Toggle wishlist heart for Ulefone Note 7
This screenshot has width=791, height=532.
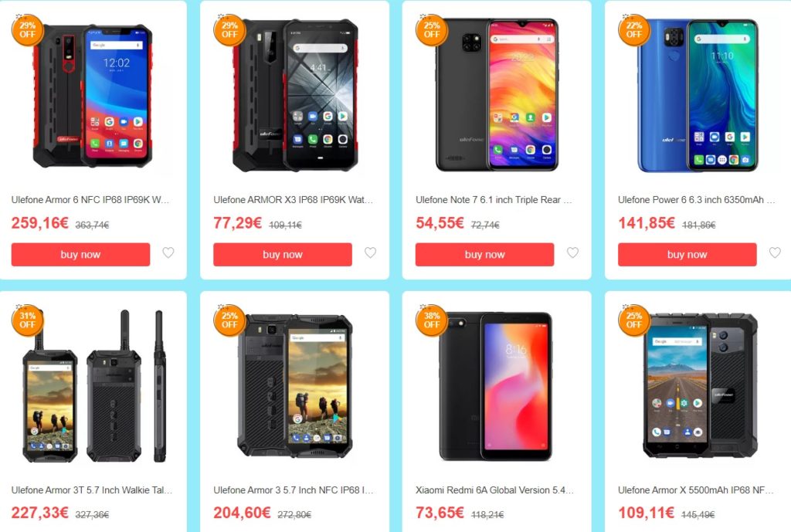tap(572, 252)
